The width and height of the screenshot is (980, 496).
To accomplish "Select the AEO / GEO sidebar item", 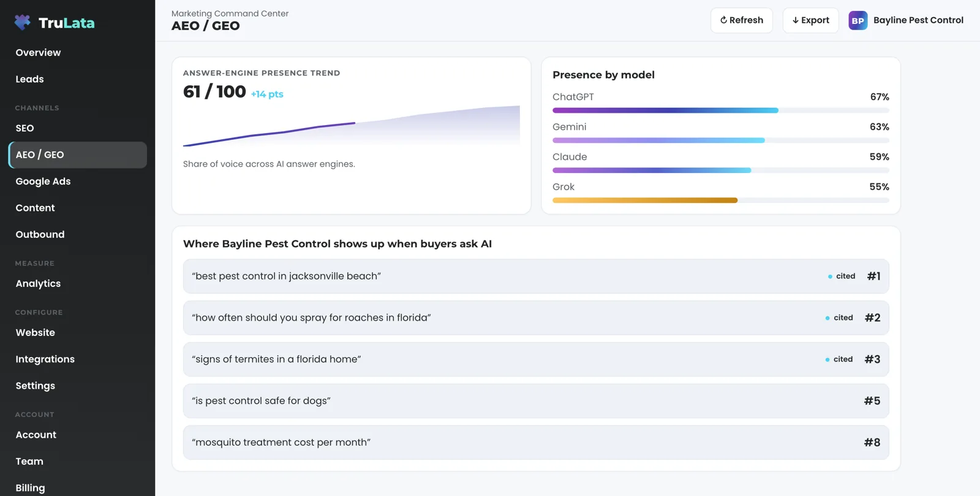I will (x=77, y=155).
